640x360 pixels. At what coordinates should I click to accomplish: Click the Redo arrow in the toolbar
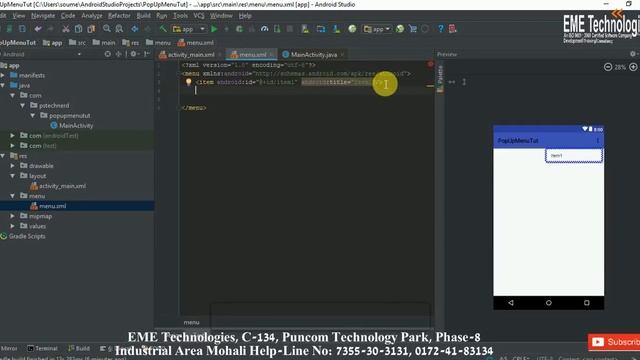click(50, 29)
